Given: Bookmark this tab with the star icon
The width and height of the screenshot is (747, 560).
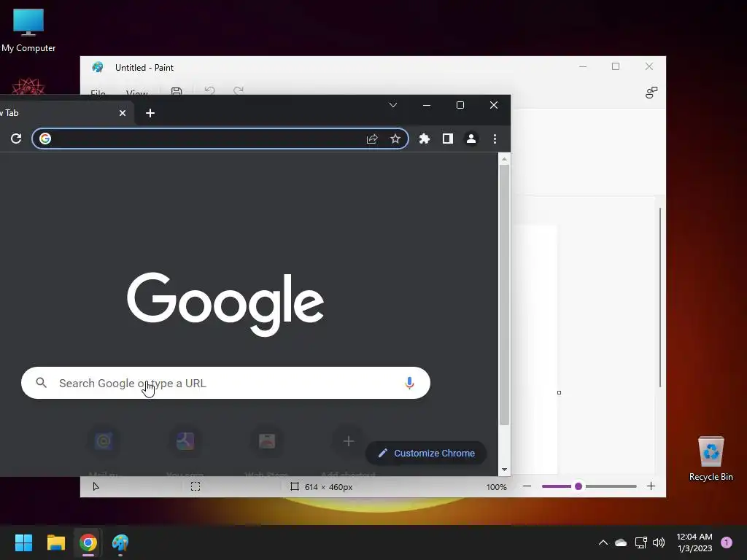Looking at the screenshot, I should (x=395, y=139).
